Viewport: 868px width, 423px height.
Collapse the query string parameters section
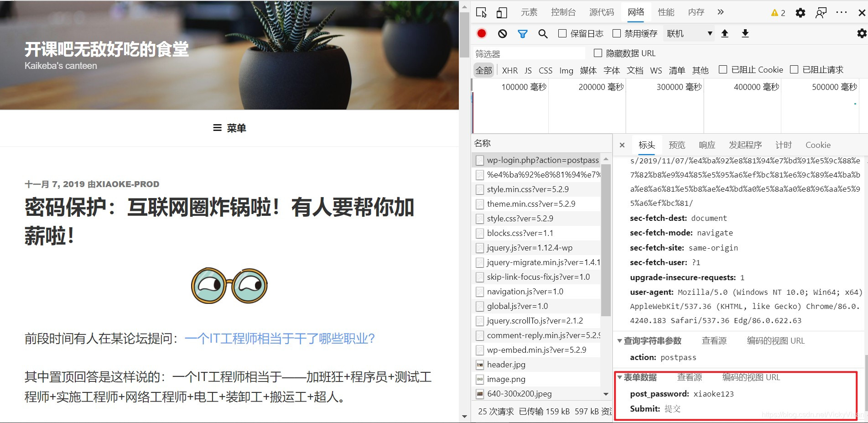[620, 341]
